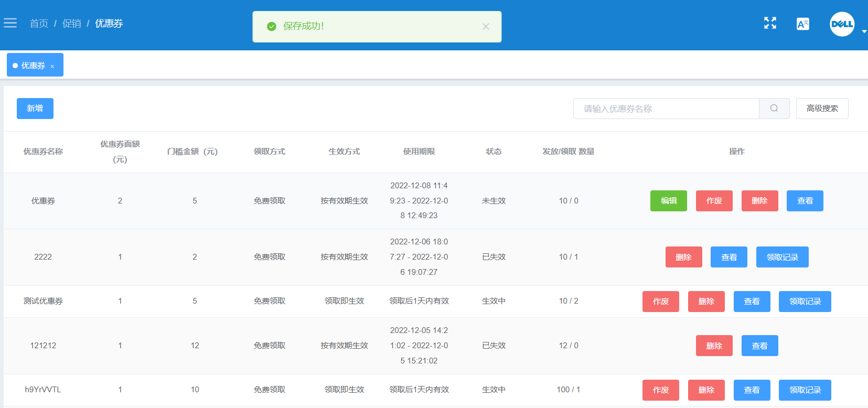
Task: Click 编辑 for the 优惠券 row
Action: pos(669,201)
